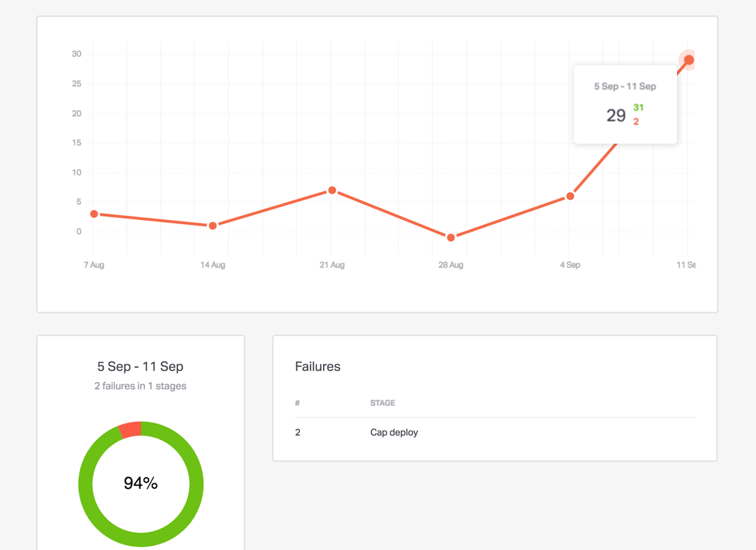Select the highlighted 11 Sep marker
Image resolution: width=756 pixels, height=550 pixels.
pyautogui.click(x=688, y=60)
